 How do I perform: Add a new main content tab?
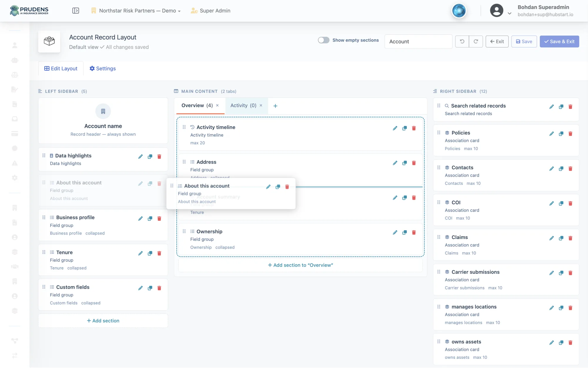point(275,106)
